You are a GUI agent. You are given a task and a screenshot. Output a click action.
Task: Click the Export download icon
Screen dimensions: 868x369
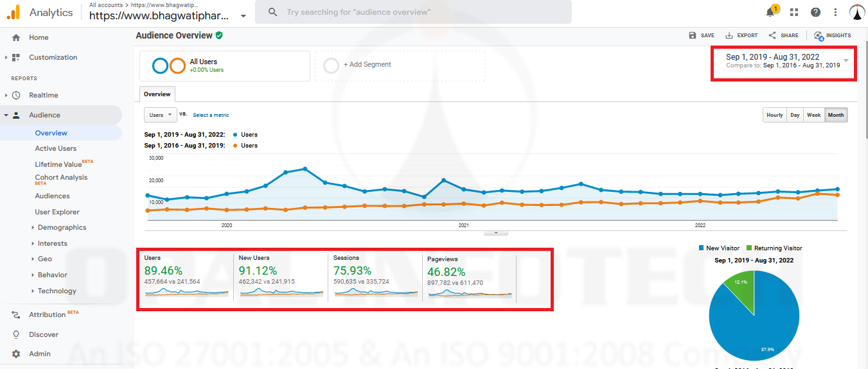[x=729, y=35]
